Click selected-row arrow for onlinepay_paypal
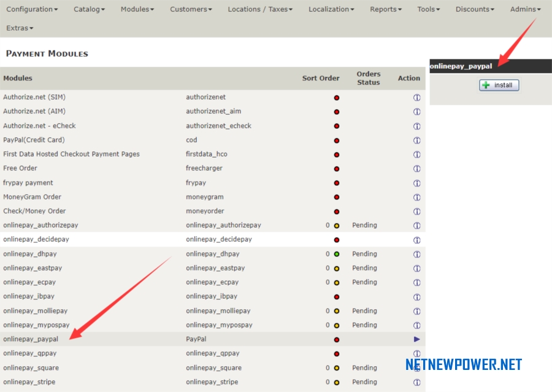 click(x=417, y=339)
